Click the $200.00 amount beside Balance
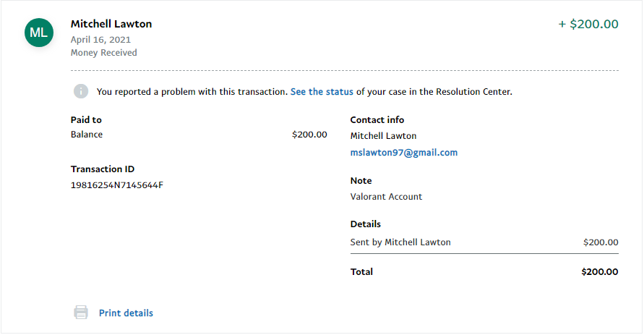 point(309,135)
